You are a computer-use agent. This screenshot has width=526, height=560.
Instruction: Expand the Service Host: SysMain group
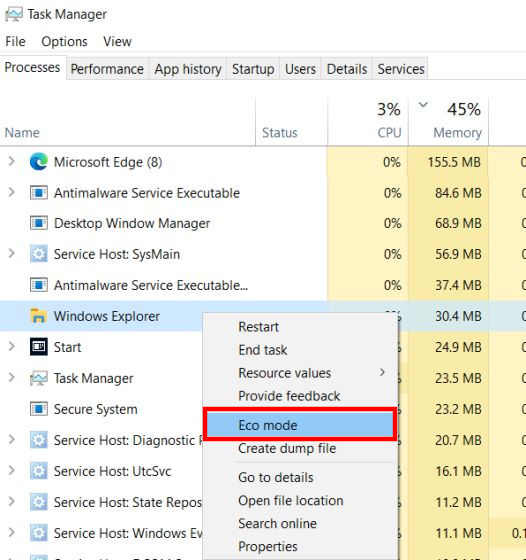point(12,254)
